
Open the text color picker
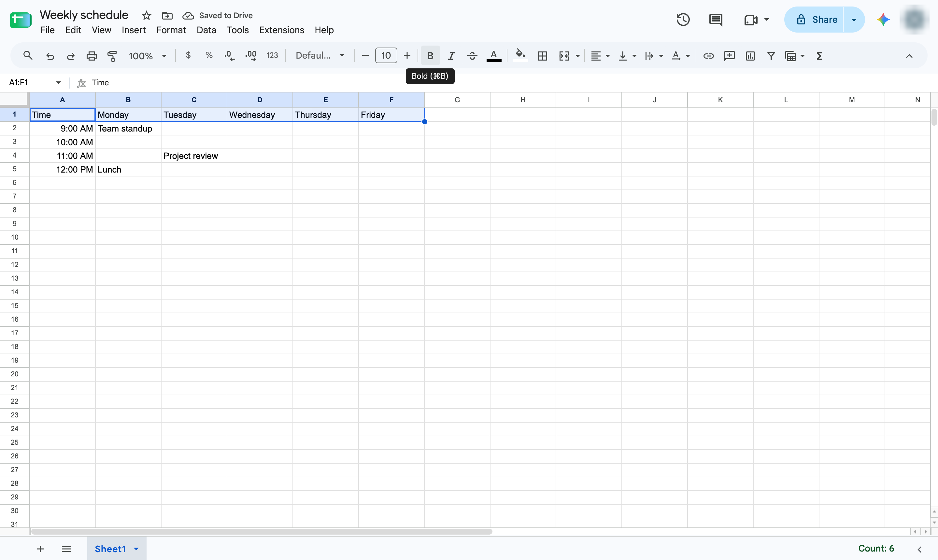[493, 56]
